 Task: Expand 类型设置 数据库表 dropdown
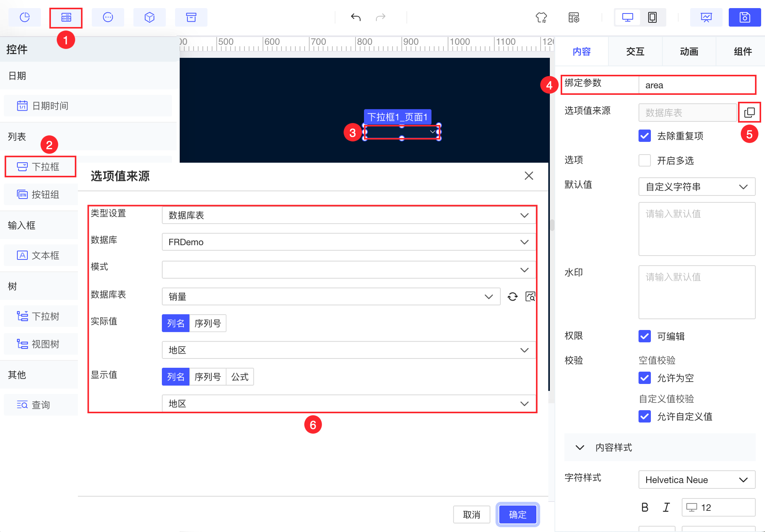click(349, 215)
